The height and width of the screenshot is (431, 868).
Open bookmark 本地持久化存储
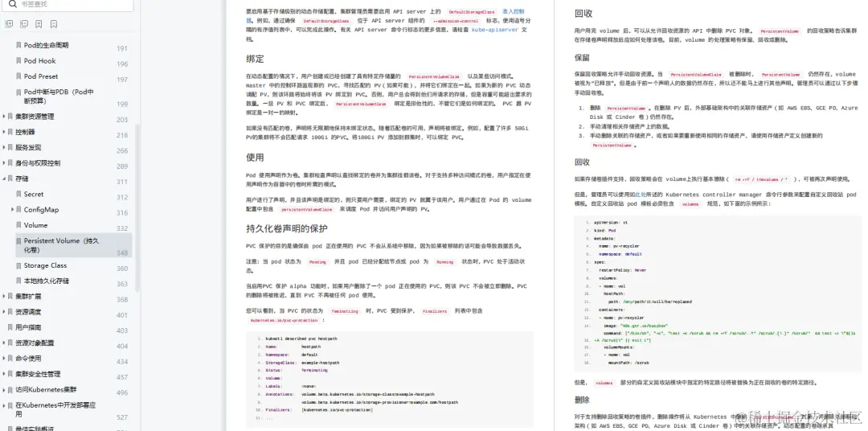click(x=47, y=281)
